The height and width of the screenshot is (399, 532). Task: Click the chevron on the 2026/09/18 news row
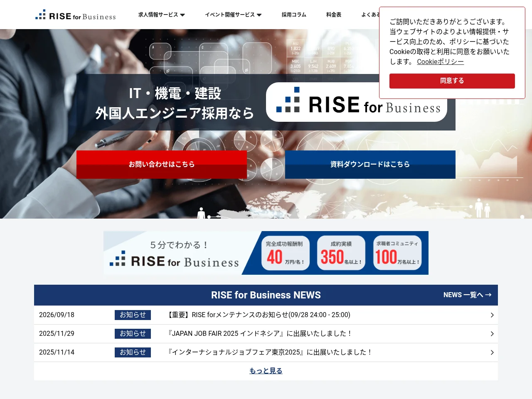point(492,315)
